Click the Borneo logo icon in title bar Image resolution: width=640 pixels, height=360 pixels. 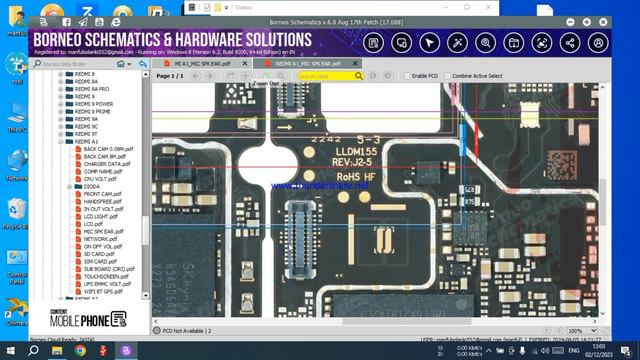pyautogui.click(x=44, y=22)
